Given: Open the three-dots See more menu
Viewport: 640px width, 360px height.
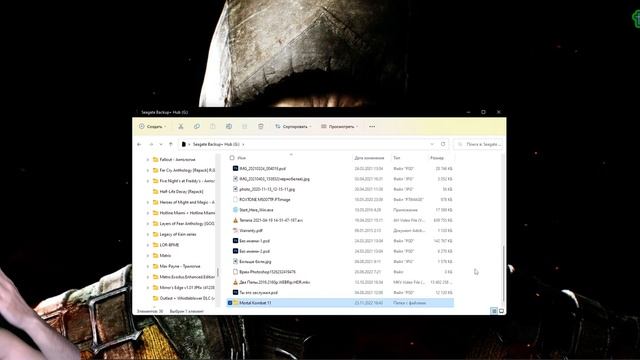Looking at the screenshot, I should (372, 127).
